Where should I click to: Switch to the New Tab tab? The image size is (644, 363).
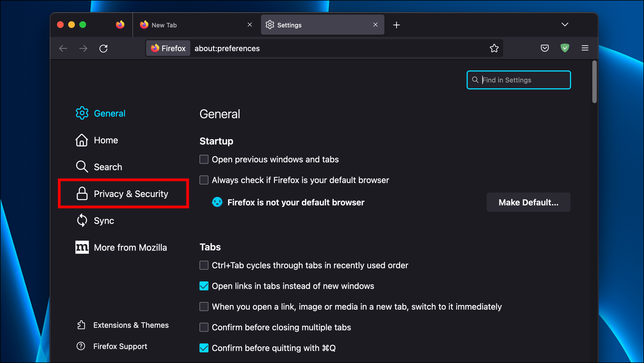(x=196, y=25)
